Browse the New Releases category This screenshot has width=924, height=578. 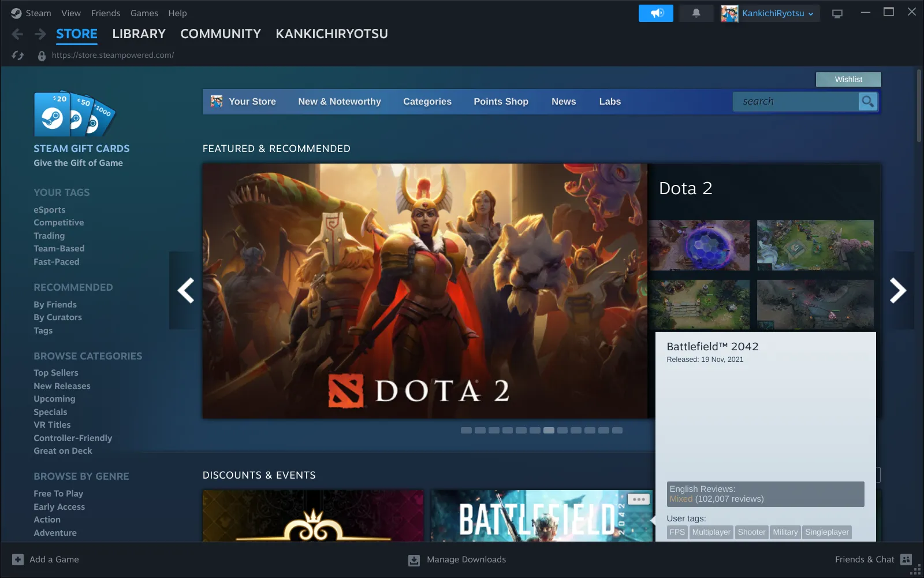(62, 386)
